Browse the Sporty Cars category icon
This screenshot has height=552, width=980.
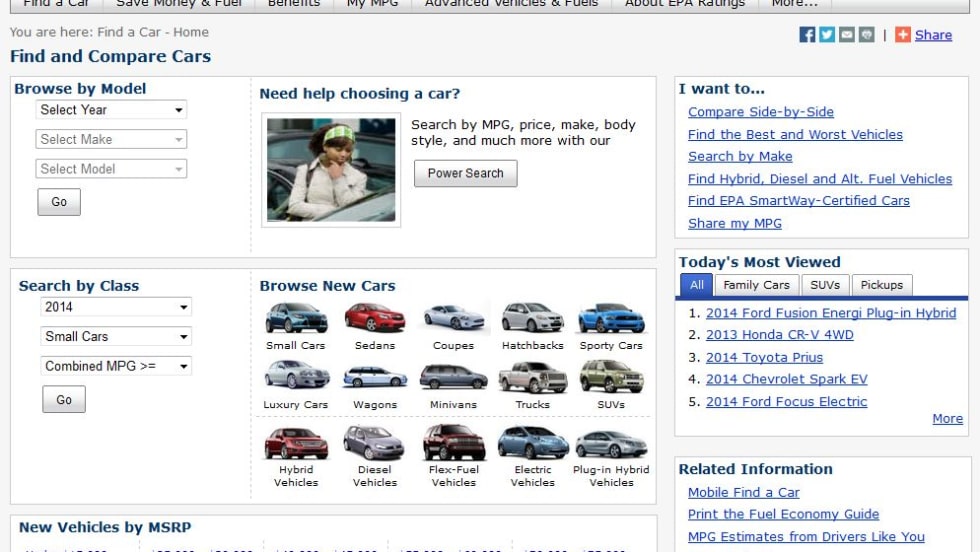(x=611, y=318)
